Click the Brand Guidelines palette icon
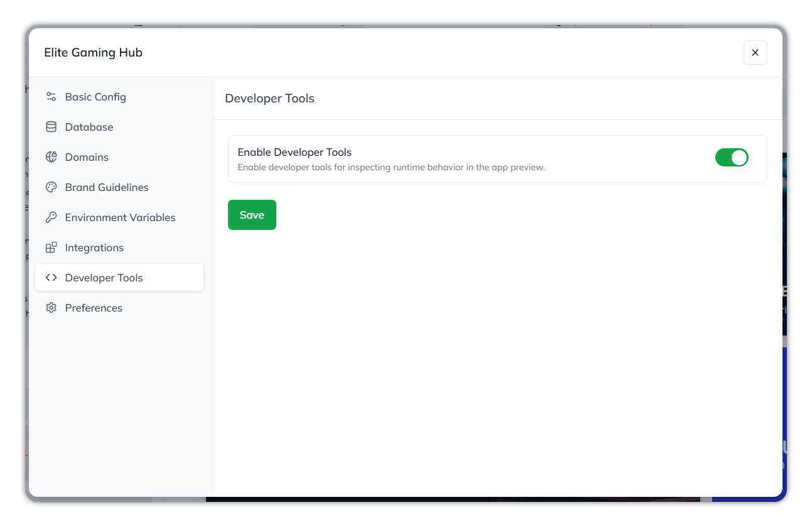 click(51, 187)
